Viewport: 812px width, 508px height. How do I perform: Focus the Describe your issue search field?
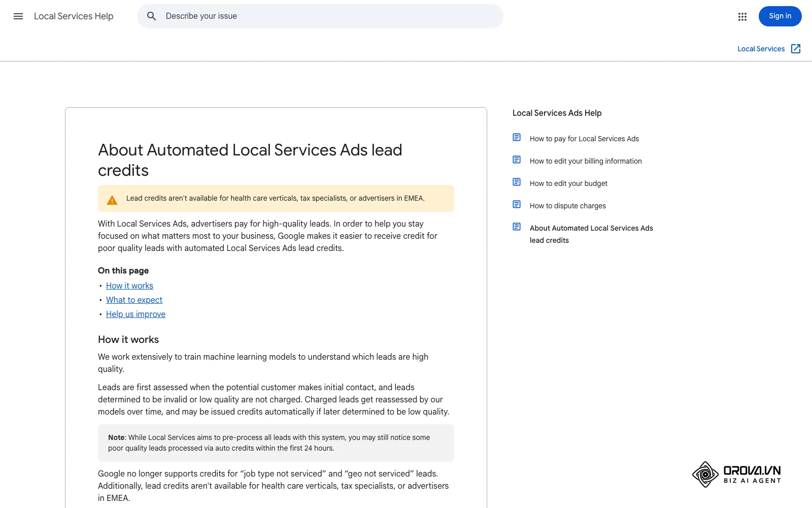point(320,16)
